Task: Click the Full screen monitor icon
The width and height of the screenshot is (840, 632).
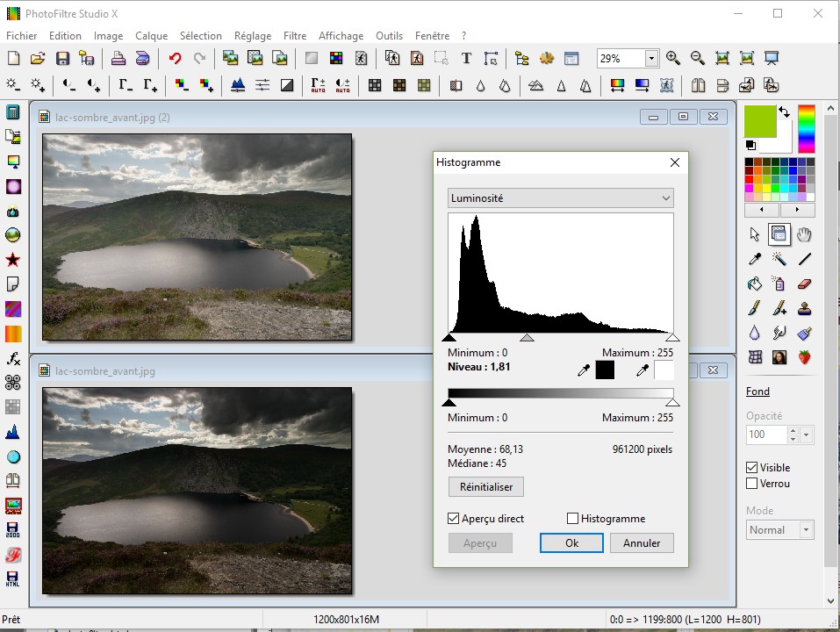Action: (x=772, y=58)
